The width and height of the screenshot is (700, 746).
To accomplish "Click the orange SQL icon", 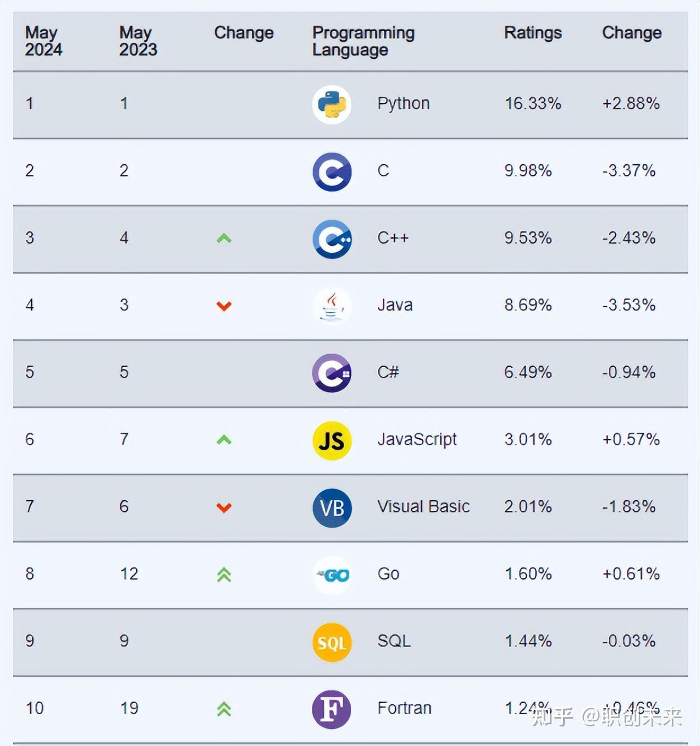I will pyautogui.click(x=332, y=642).
